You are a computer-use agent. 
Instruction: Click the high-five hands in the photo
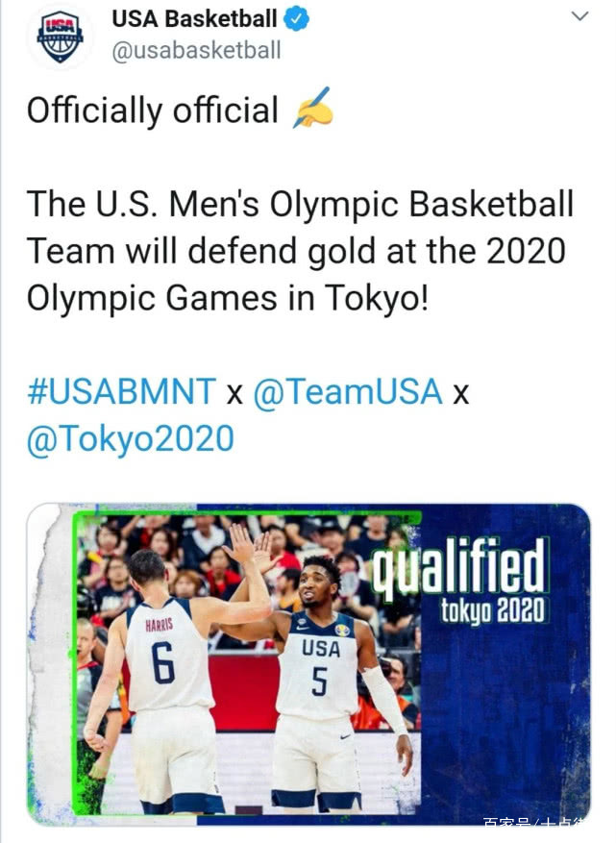click(x=252, y=550)
